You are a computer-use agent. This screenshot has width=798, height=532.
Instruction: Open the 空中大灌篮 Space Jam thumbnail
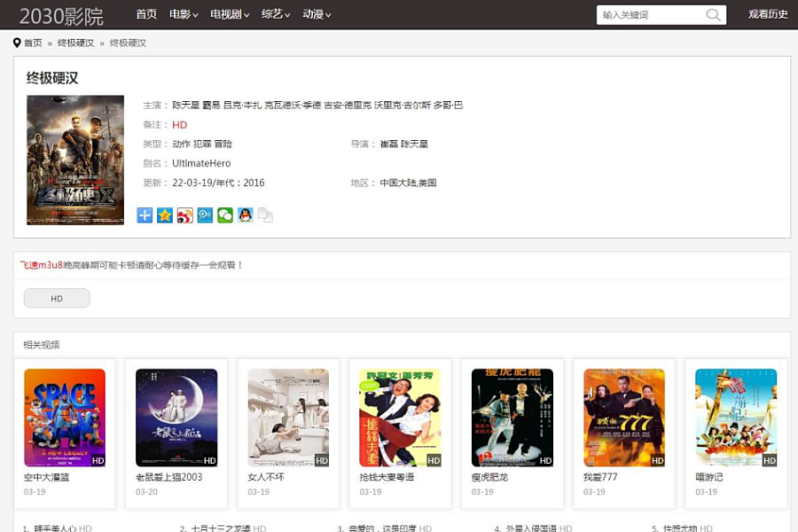(65, 418)
